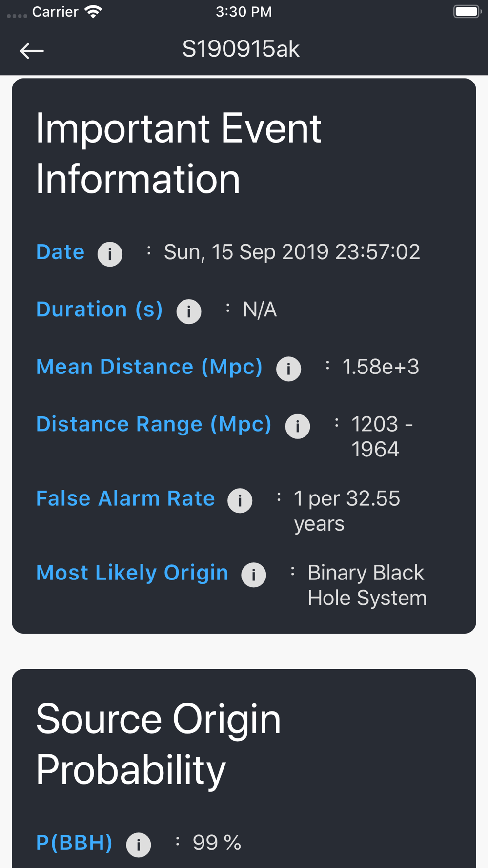
Task: Tap the battery indicator in status bar
Action: (468, 11)
